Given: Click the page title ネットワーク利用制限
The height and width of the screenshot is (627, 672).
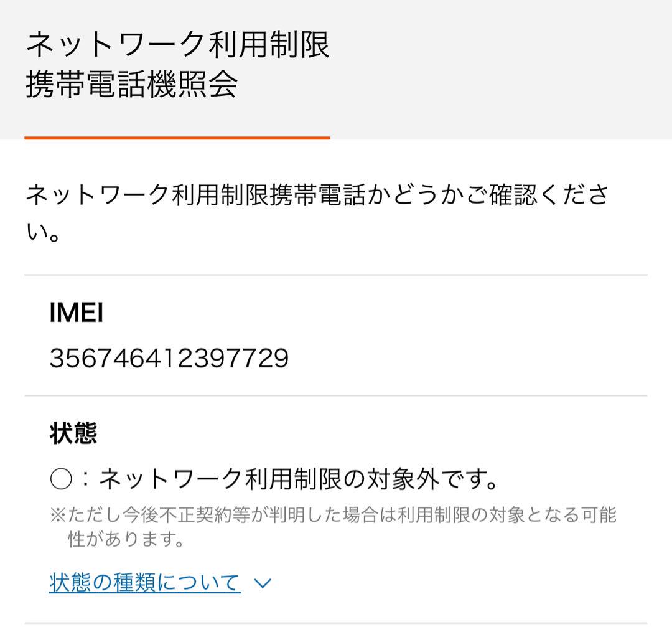Looking at the screenshot, I should (177, 44).
